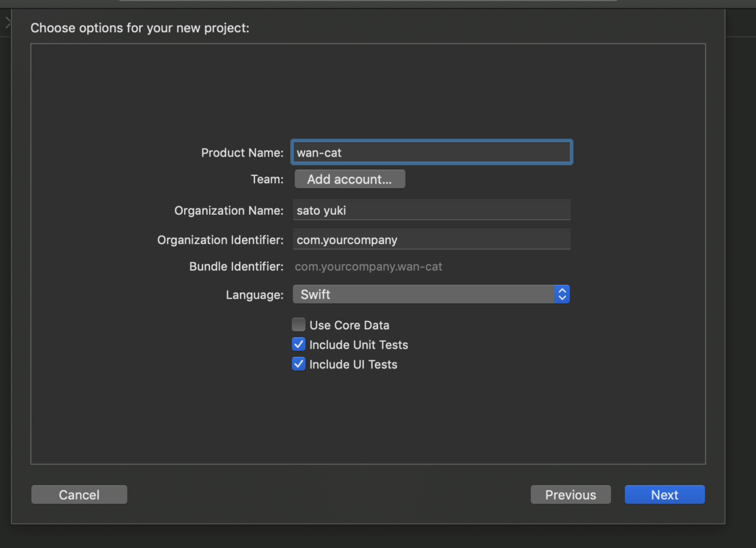756x548 pixels.
Task: Proceed with the Next button
Action: click(664, 495)
